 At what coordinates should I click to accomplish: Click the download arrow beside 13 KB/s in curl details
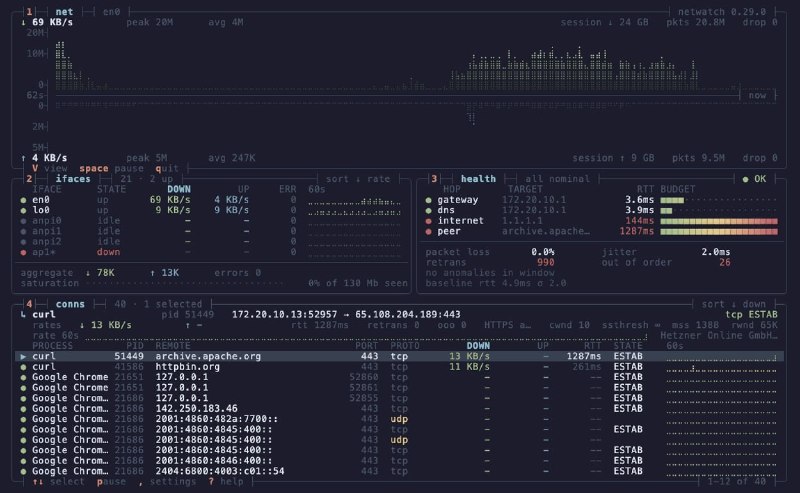click(x=82, y=325)
